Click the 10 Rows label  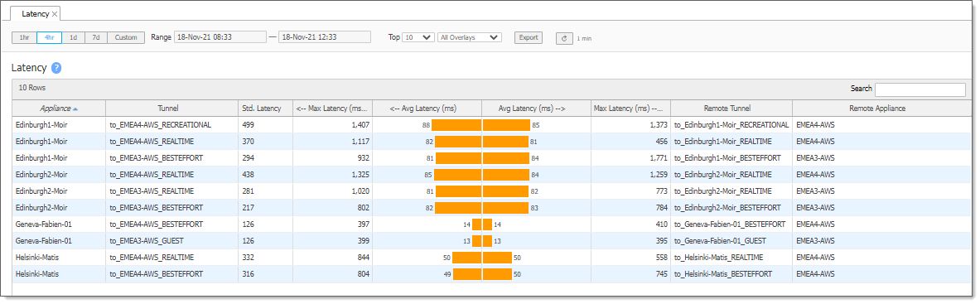pos(31,88)
